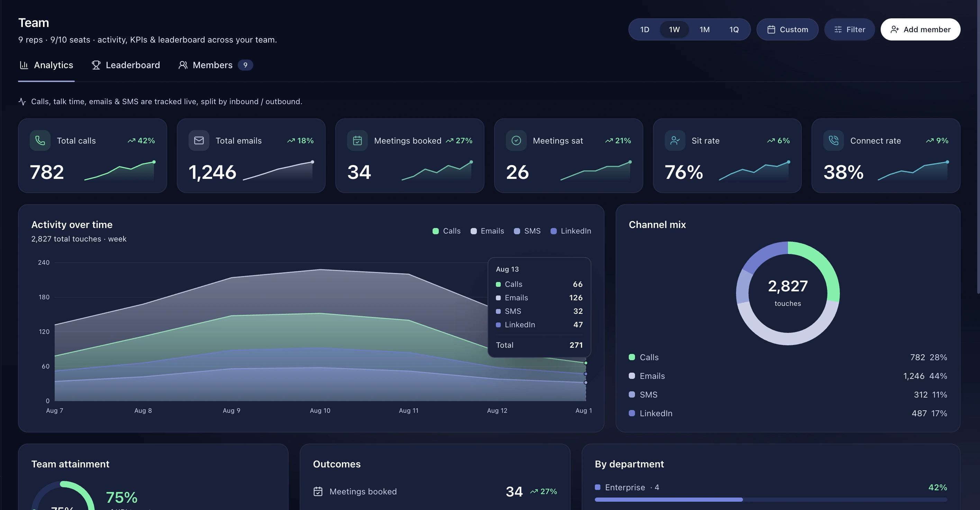The image size is (980, 510).
Task: Open the Analytics tab
Action: 46,65
